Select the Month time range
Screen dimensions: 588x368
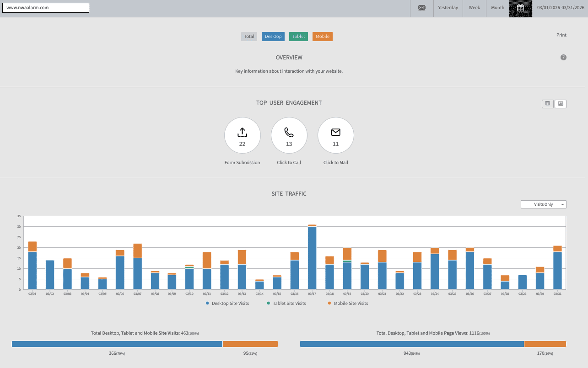pos(497,8)
